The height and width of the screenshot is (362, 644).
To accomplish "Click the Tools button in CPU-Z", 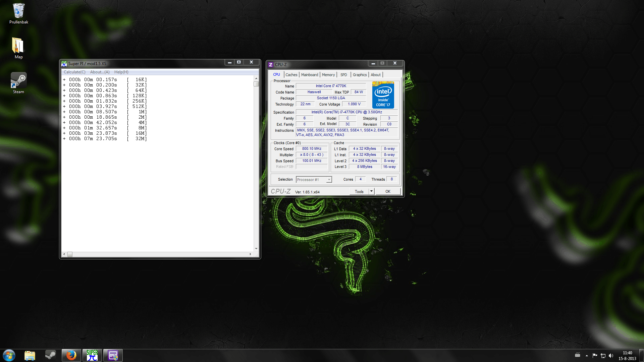I will click(x=359, y=191).
